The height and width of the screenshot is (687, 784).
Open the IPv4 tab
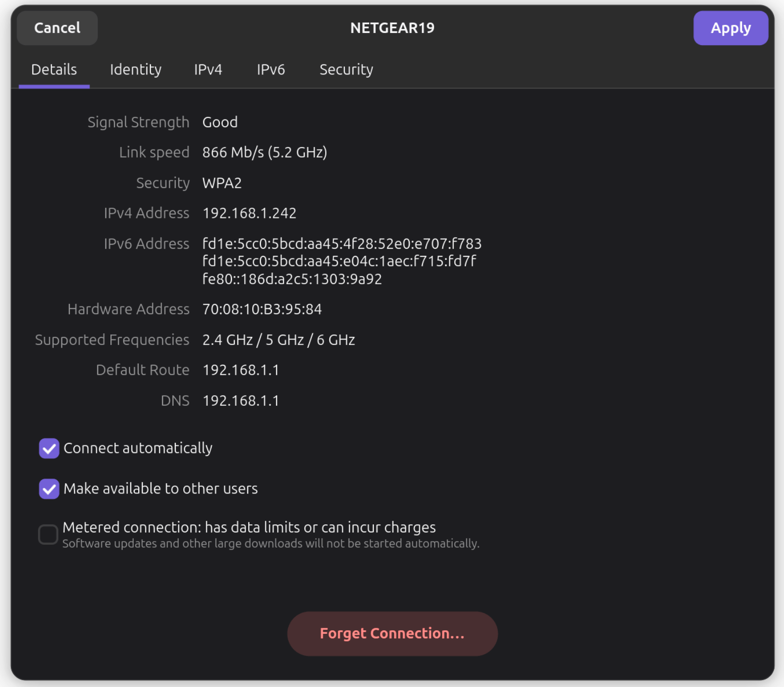click(208, 69)
